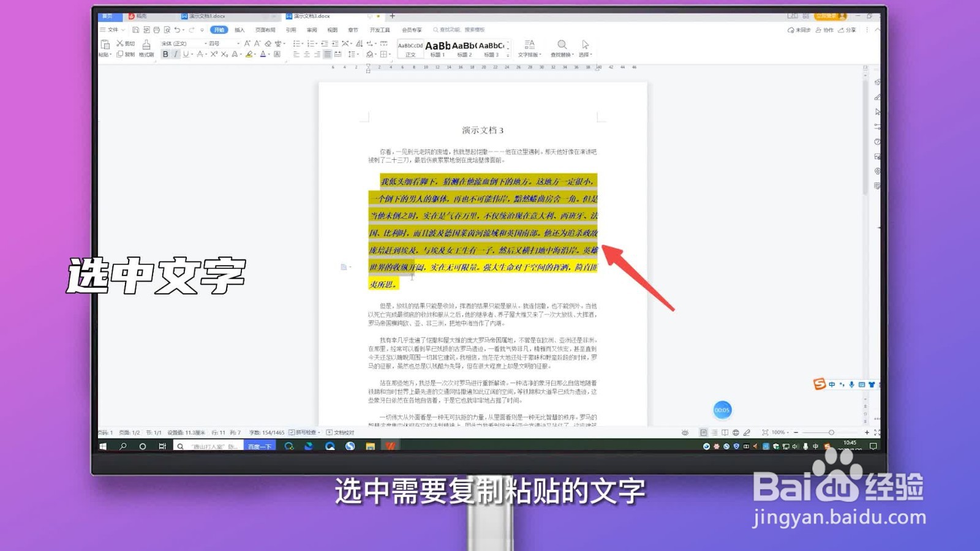Image resolution: width=980 pixels, height=551 pixels.
Task: Switch to 演示文档1.docx document tab
Action: point(206,16)
